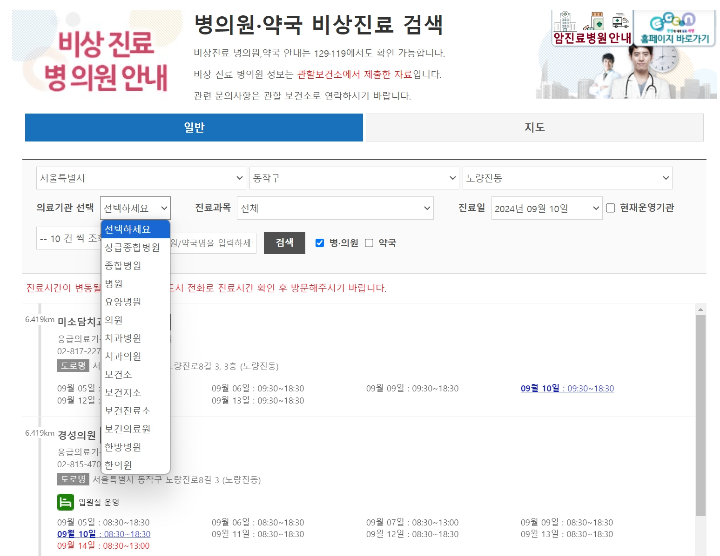Screen dimensions: 720x556
Task: Click the 도로명 badge under 미소담치과
Action: point(73,365)
